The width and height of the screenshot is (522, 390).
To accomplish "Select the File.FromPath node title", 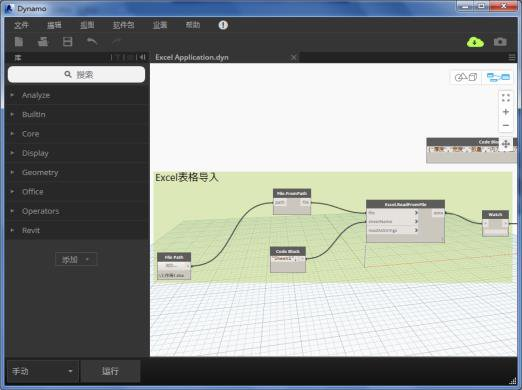I will click(x=292, y=193).
